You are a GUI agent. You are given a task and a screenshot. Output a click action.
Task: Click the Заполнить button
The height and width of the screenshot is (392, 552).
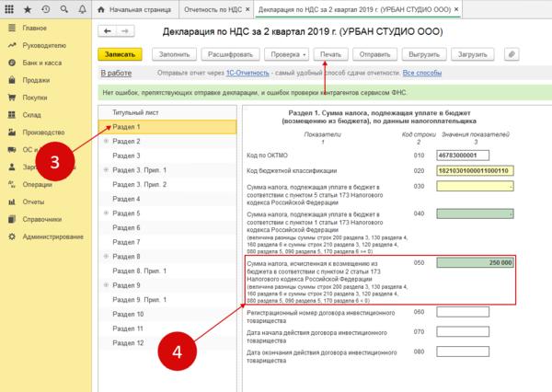(x=174, y=54)
